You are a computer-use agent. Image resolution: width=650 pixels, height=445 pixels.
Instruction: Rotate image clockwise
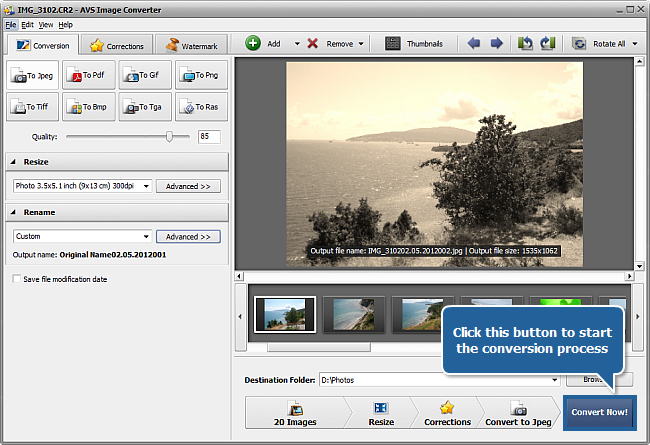click(548, 43)
